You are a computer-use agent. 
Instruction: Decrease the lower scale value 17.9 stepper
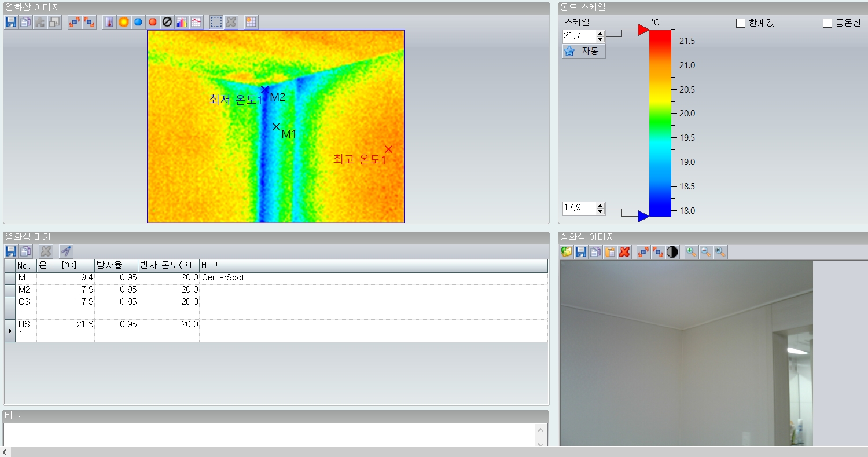[x=601, y=211]
